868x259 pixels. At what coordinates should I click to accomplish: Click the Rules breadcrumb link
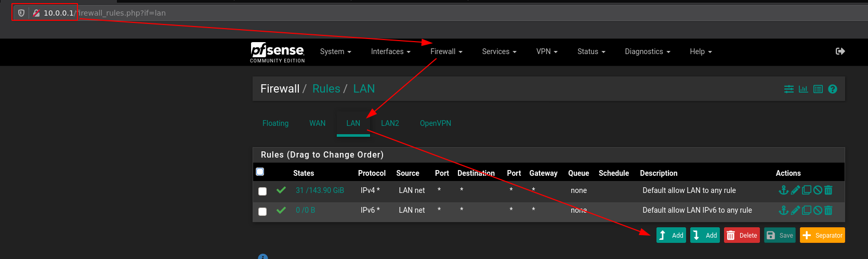point(326,89)
